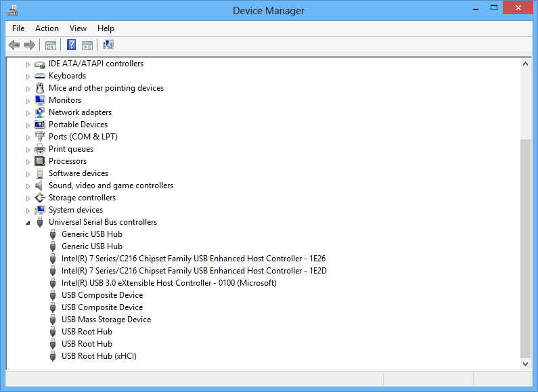Click the Software devices icon

(x=40, y=173)
